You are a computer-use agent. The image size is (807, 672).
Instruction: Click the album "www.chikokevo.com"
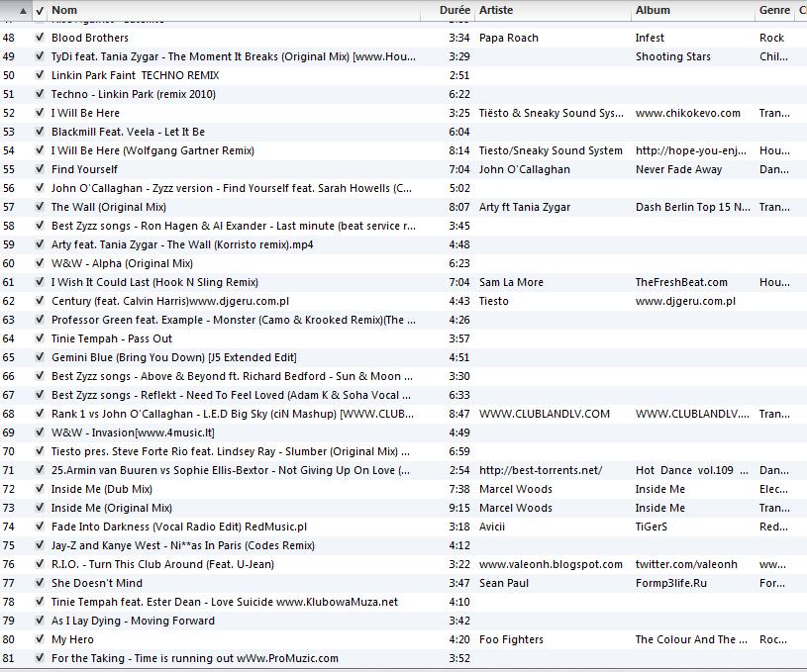point(688,113)
